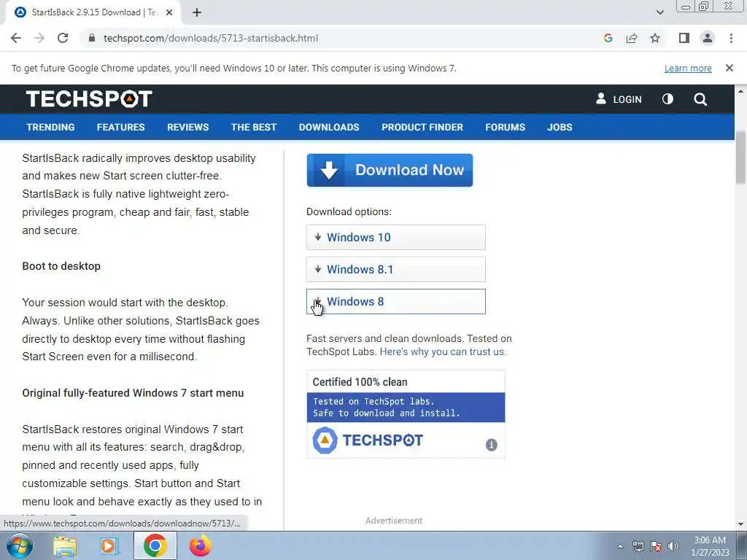Open THE BEST menu
Viewport: 747px width, 560px height.
pyautogui.click(x=253, y=127)
